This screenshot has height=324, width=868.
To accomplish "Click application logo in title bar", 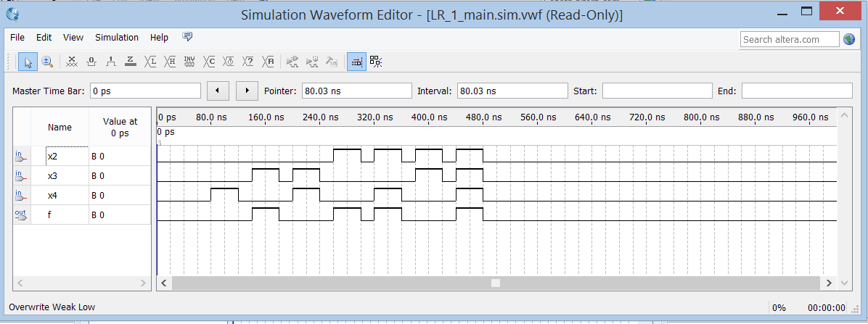I will point(13,14).
